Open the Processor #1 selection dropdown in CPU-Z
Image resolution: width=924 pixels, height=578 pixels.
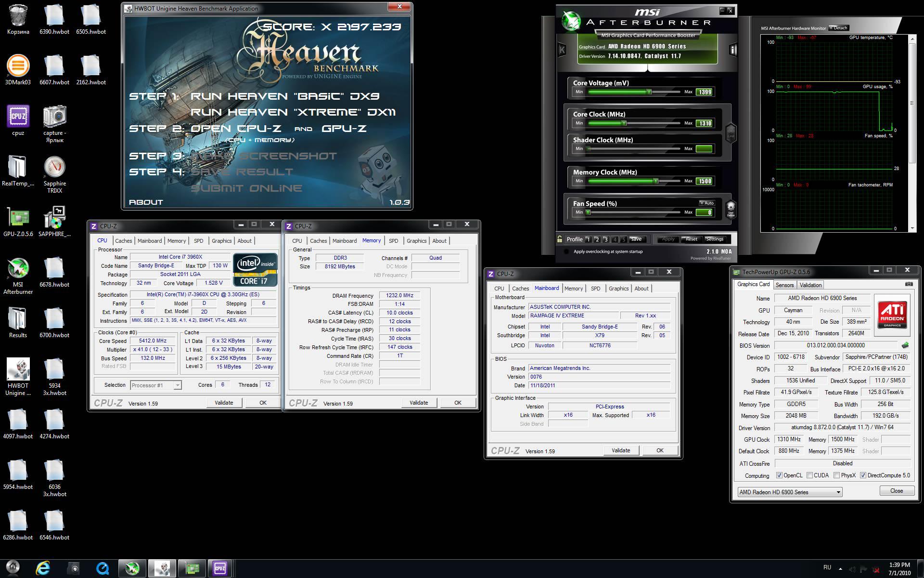coord(155,385)
